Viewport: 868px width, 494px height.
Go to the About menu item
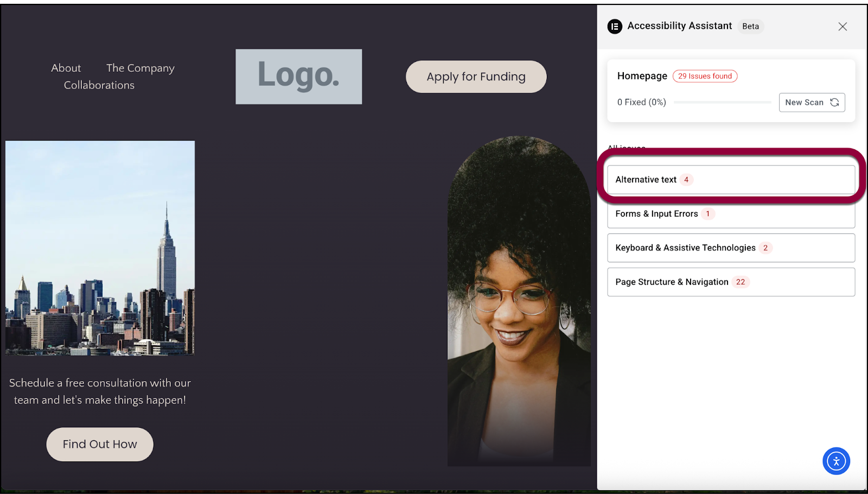pos(66,68)
